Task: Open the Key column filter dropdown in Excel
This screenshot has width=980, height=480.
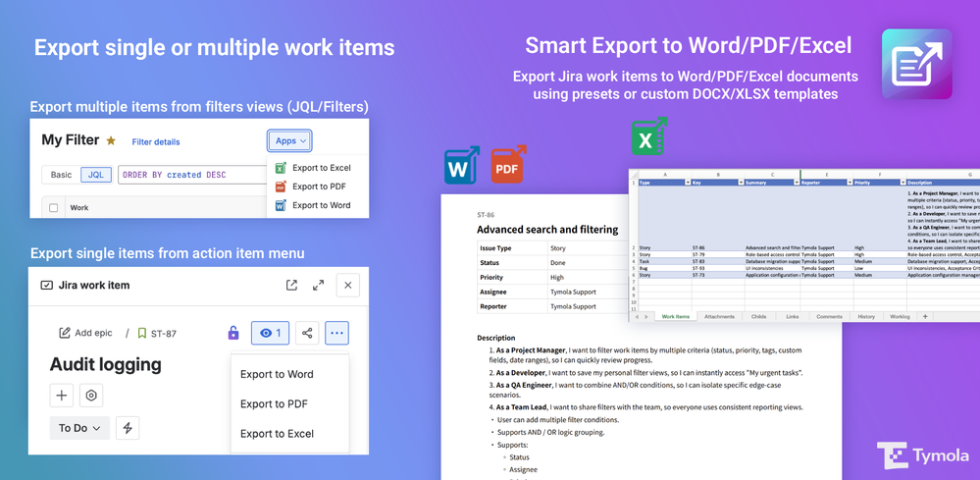Action: pos(741,183)
